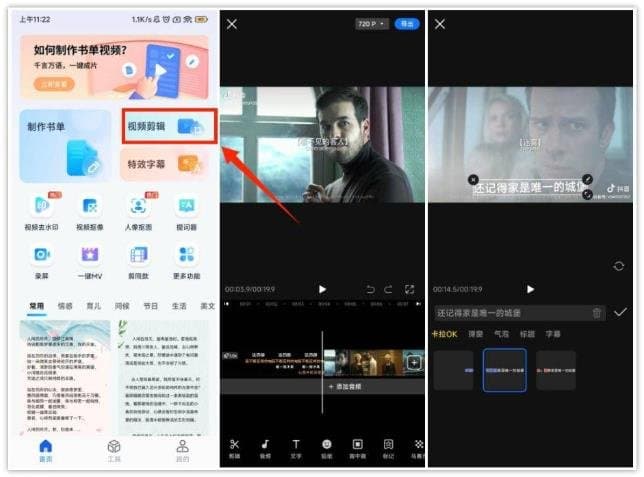The height and width of the screenshot is (477, 644).
Task: Play the video in the editor screen
Action: click(x=322, y=289)
